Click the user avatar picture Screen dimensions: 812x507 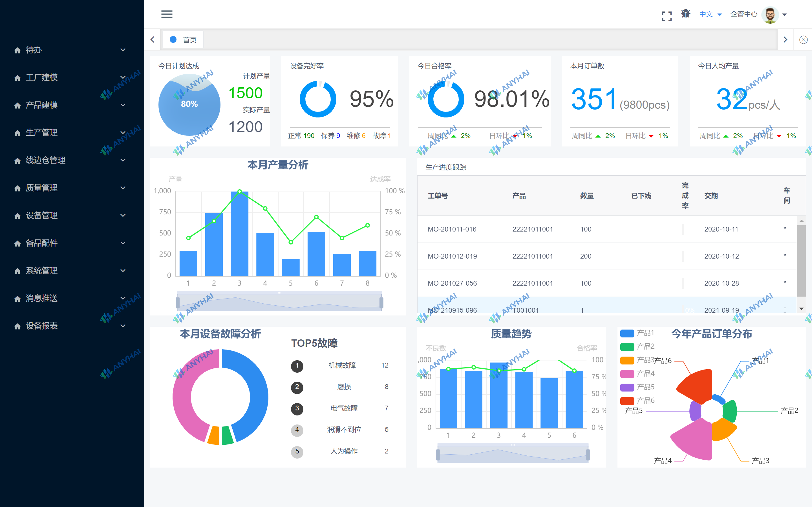(x=770, y=15)
